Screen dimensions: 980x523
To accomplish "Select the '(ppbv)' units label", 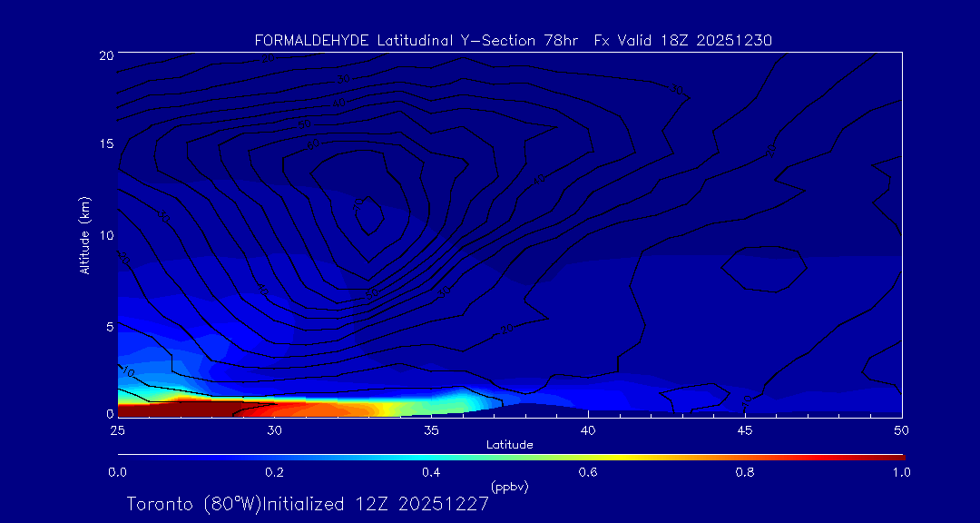I will click(509, 487).
